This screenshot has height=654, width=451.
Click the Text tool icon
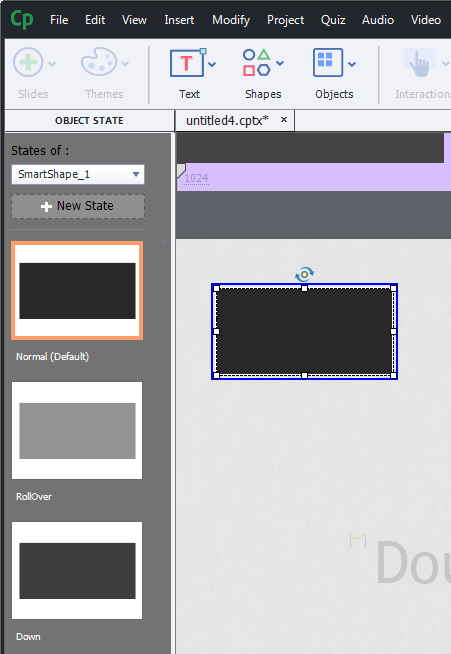tap(188, 63)
